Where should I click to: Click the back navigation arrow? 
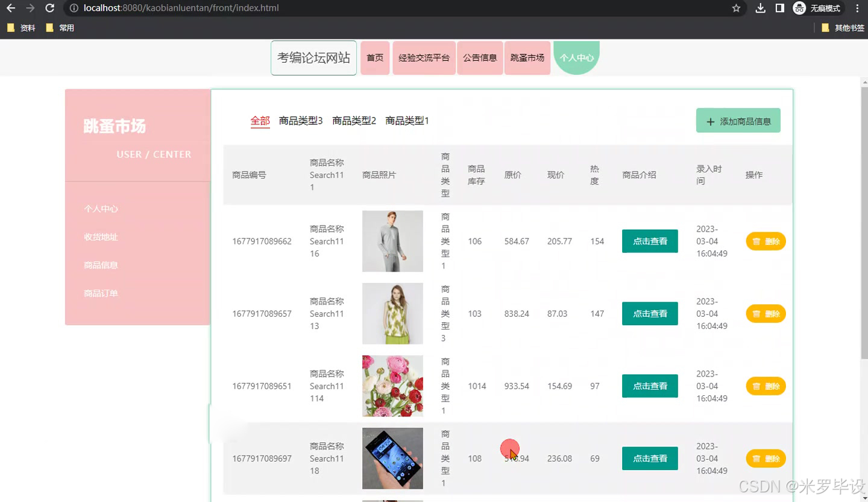[10, 8]
